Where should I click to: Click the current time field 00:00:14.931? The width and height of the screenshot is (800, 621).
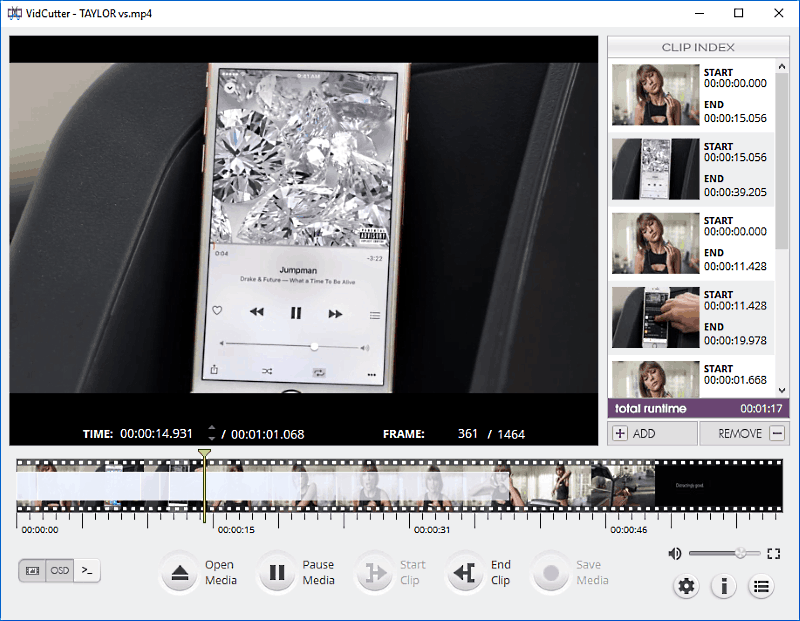[156, 434]
